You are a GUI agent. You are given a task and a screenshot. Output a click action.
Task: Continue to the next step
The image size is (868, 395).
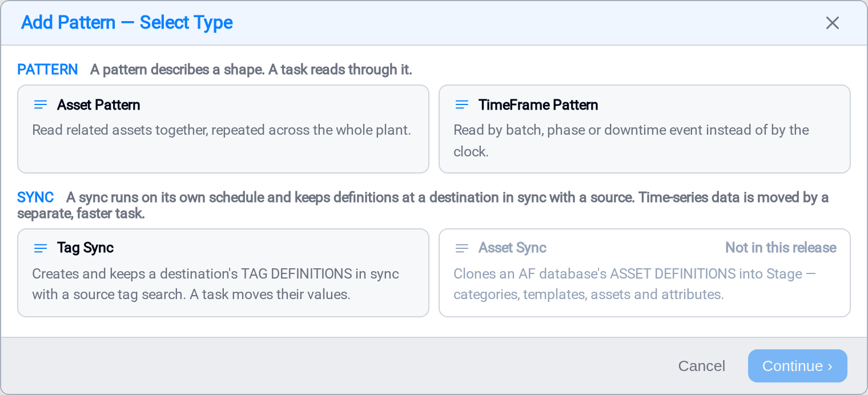click(x=798, y=366)
